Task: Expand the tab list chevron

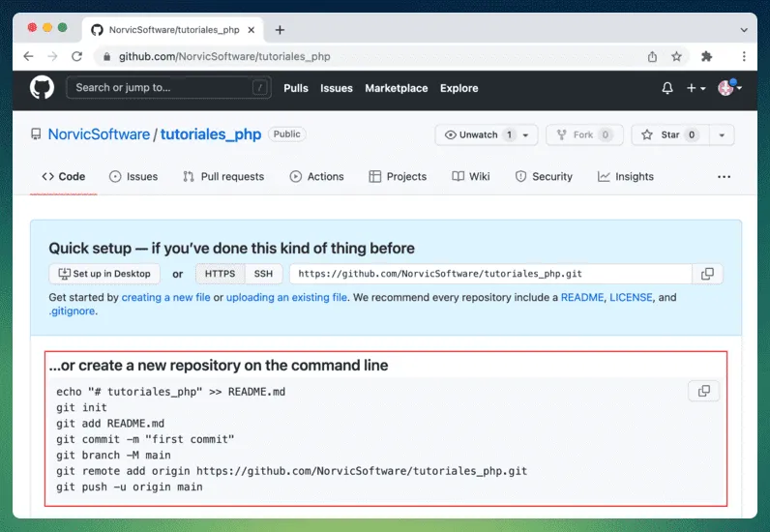Action: tap(744, 30)
